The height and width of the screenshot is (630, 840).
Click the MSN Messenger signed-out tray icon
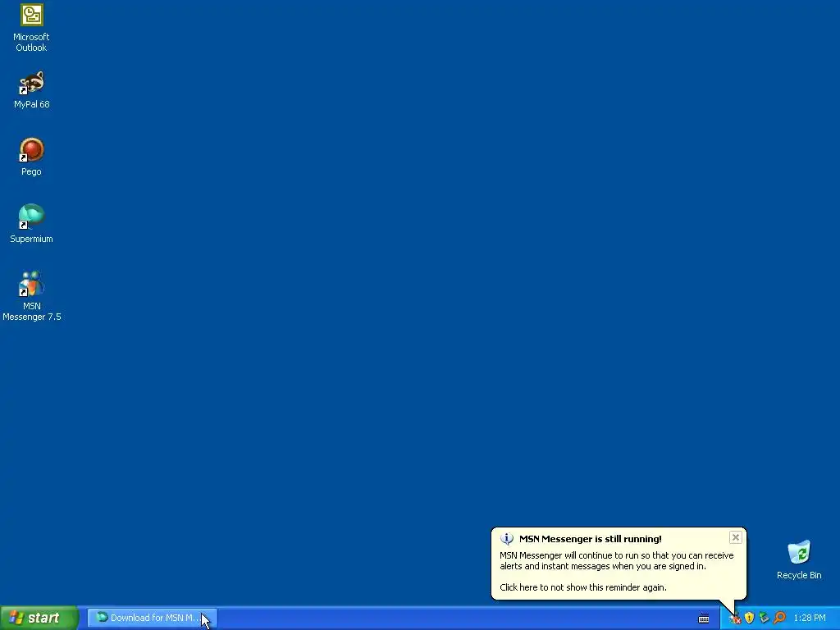pyautogui.click(x=735, y=619)
